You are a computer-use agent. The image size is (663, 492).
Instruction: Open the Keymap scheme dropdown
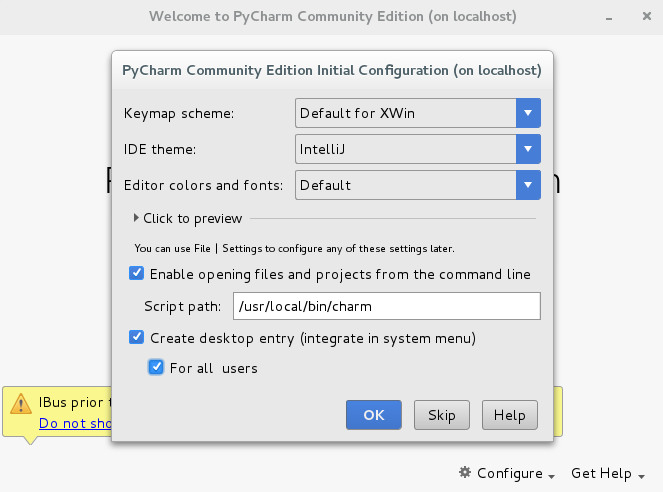pos(418,113)
